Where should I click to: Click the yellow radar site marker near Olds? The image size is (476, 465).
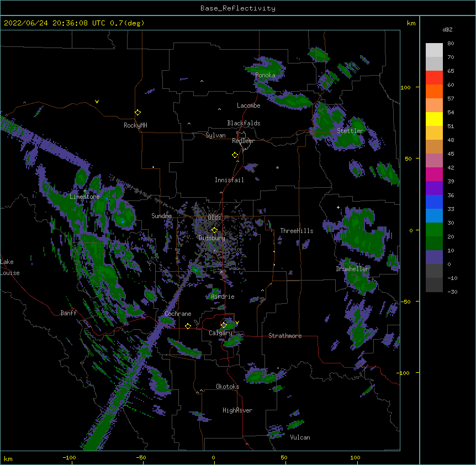(x=214, y=230)
